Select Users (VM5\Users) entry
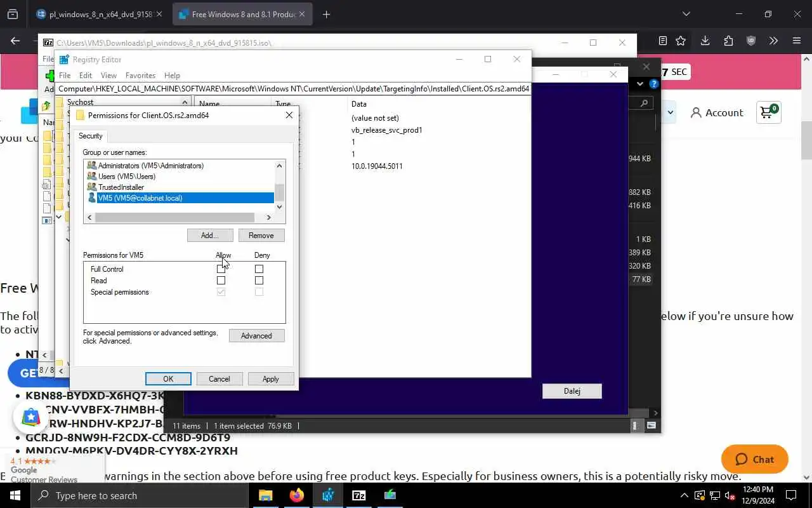 coord(127,177)
